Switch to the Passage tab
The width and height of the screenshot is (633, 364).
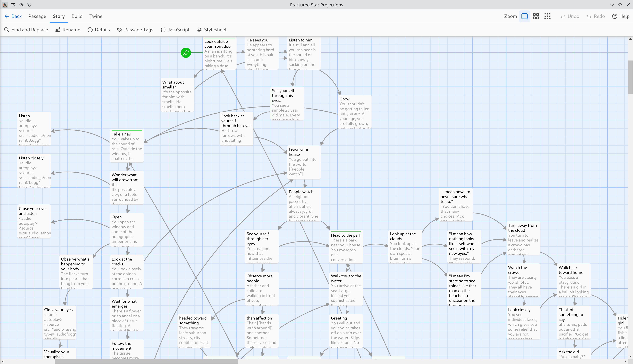(37, 16)
